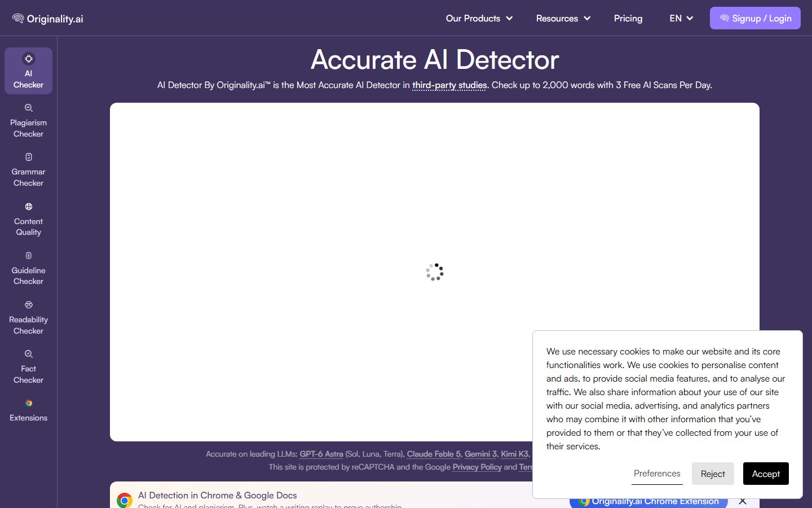This screenshot has width=812, height=508.
Task: Expand the Resources dropdown
Action: (x=563, y=19)
